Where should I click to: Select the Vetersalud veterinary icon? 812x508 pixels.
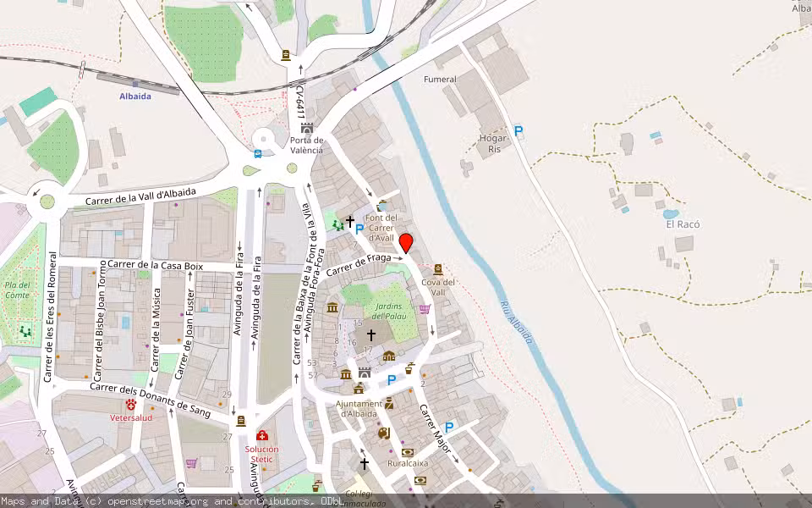click(130, 405)
